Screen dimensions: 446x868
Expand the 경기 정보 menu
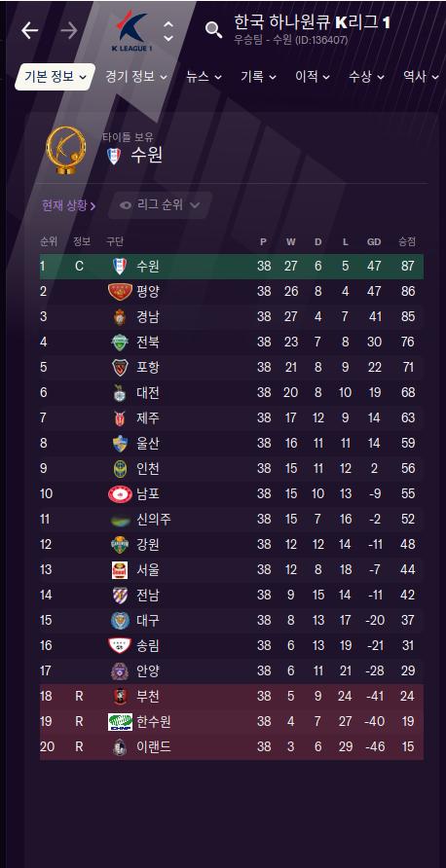(136, 77)
